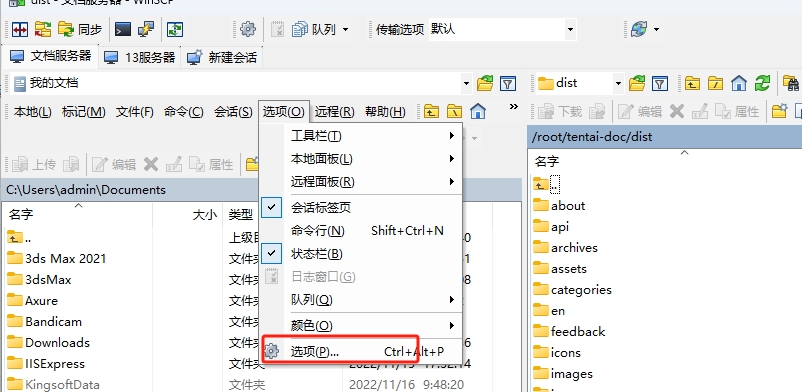The image size is (802, 392).
Task: Go to remote home directory icon
Action: (x=739, y=83)
